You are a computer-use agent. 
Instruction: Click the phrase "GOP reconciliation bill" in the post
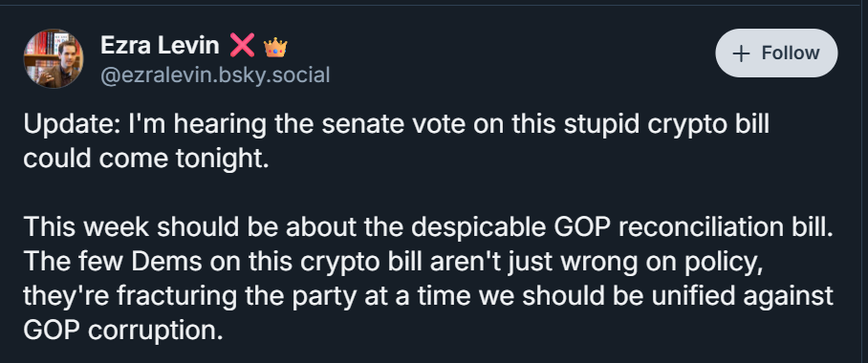tap(692, 227)
